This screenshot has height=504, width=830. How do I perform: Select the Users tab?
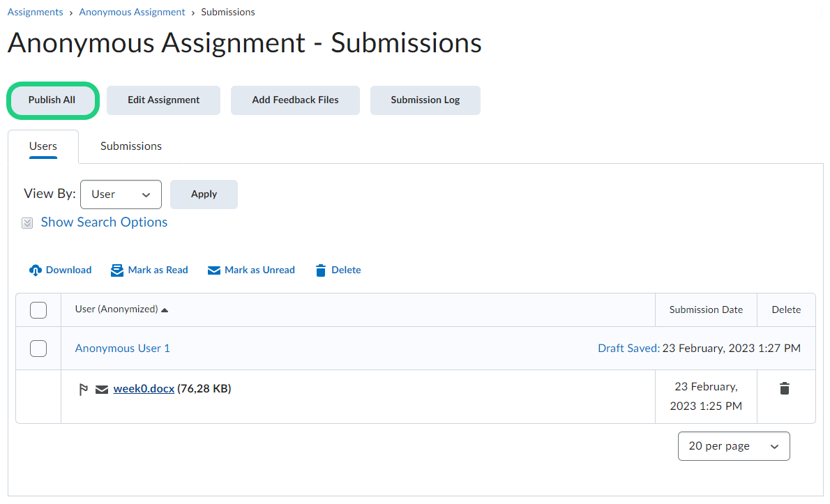tap(43, 146)
